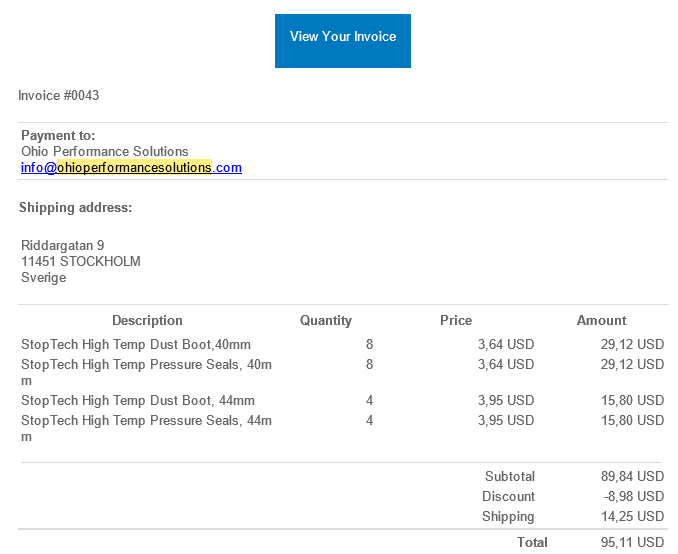This screenshot has width=678, height=554.
Task: Click the Shipping cost 14,25 USD
Action: (x=632, y=517)
